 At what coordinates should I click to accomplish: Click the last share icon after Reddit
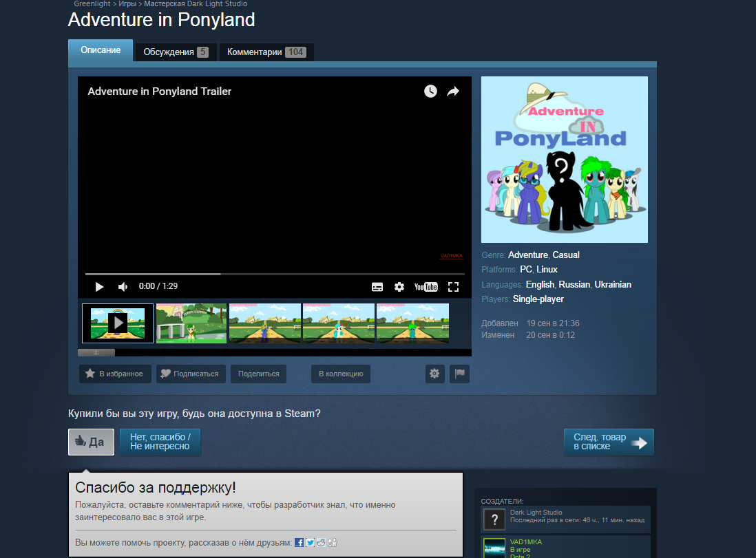click(x=333, y=543)
